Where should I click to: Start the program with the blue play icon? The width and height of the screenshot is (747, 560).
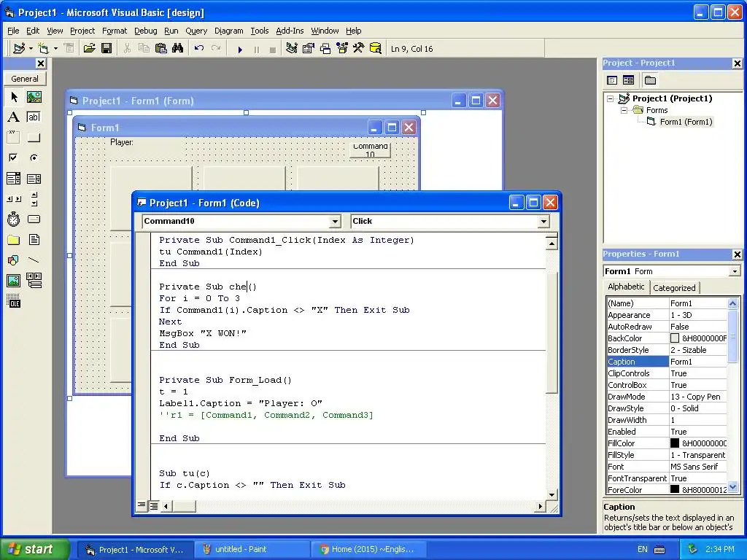(240, 50)
